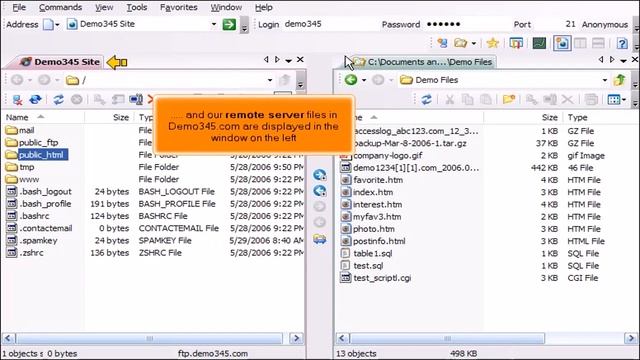640x360 pixels.
Task: Show the transfer queue pane icon
Action: 516,43
